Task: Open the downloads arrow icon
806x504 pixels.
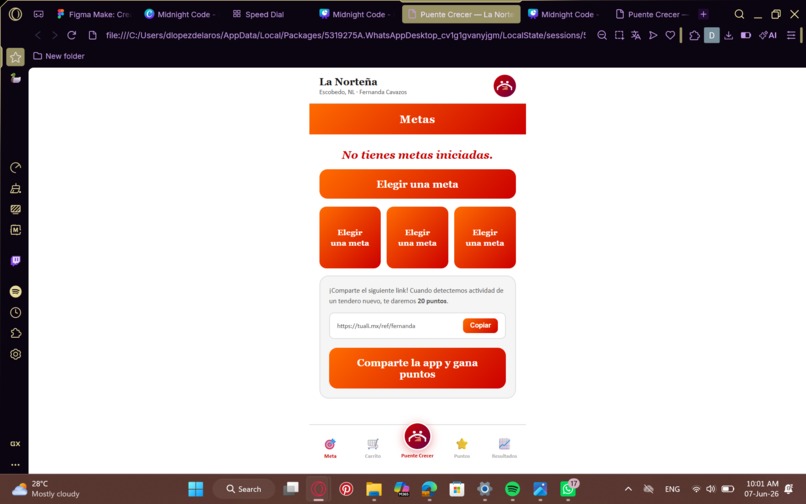Action: click(728, 35)
